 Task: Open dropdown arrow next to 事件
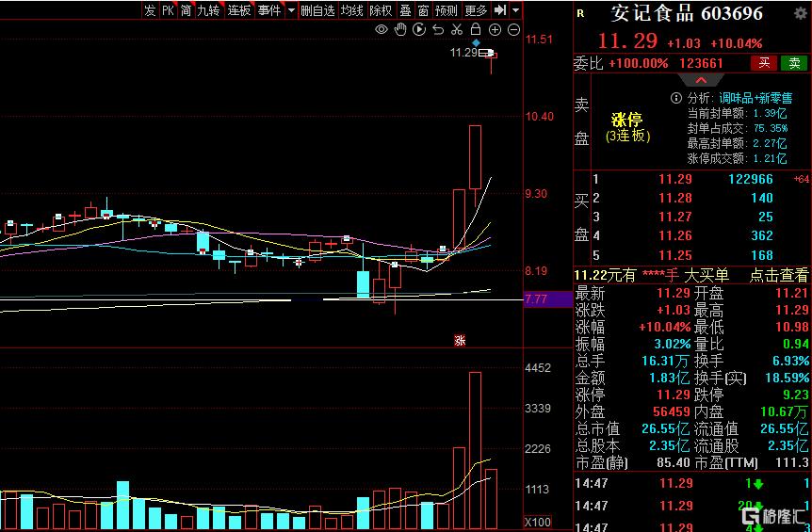(291, 10)
